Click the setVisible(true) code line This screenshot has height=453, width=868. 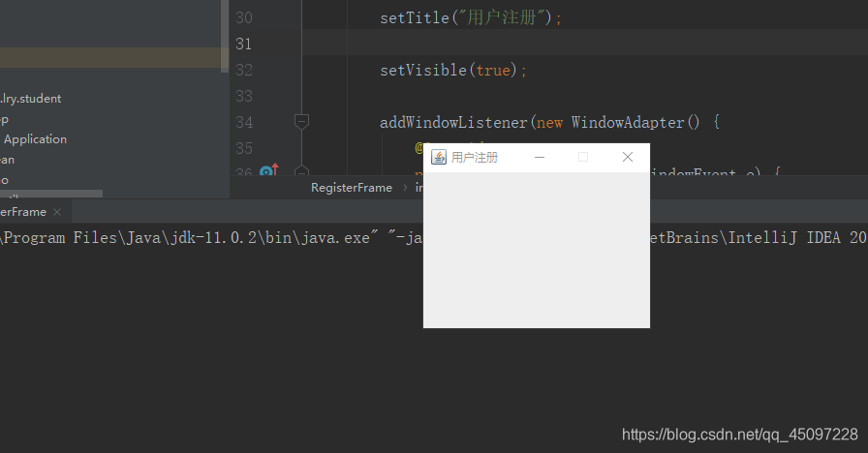(453, 71)
